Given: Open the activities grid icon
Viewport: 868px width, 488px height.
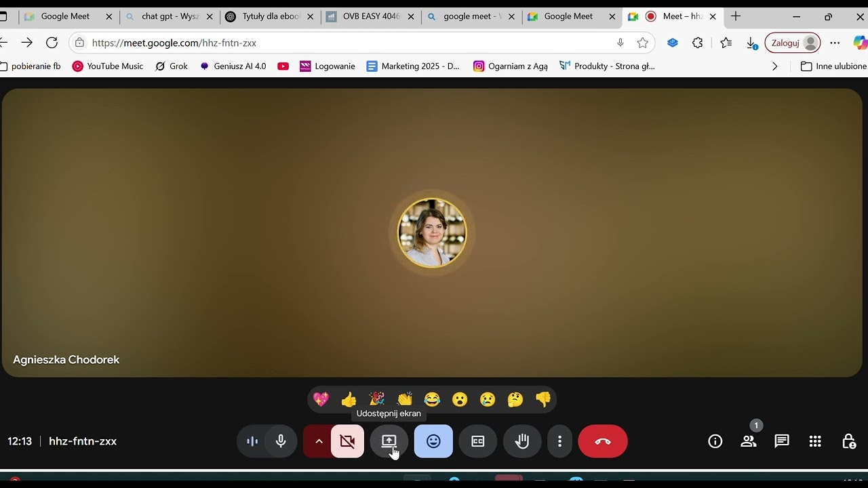Looking at the screenshot, I should (x=815, y=441).
